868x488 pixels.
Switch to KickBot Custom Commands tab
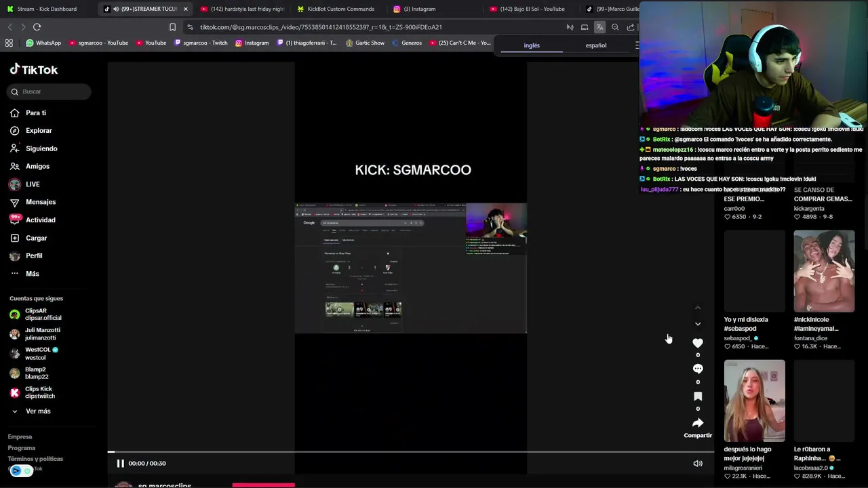tap(339, 9)
